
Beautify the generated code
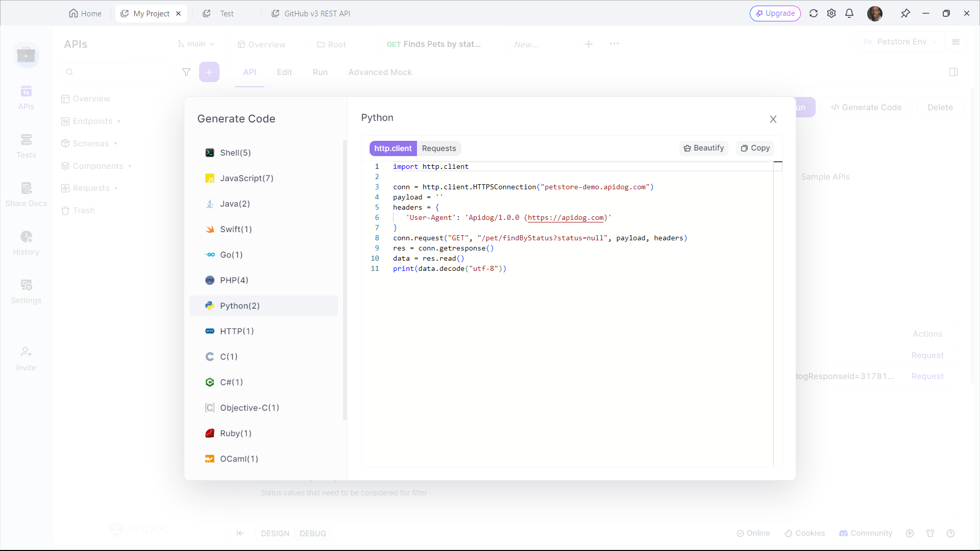click(704, 148)
